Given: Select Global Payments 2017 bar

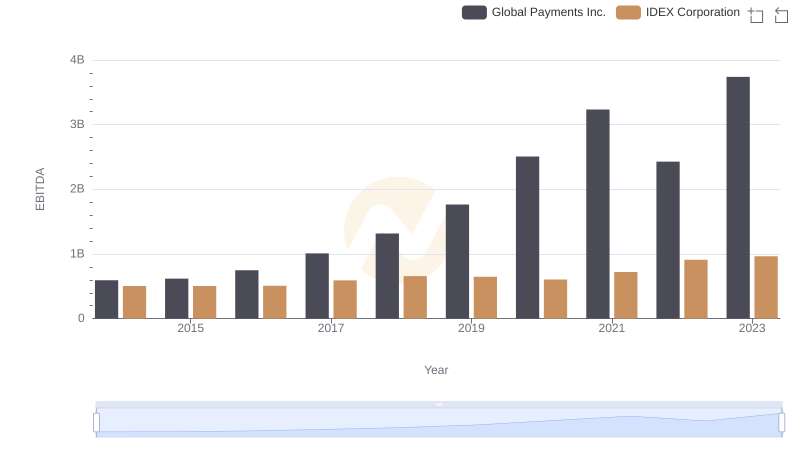Looking at the screenshot, I should tap(317, 286).
